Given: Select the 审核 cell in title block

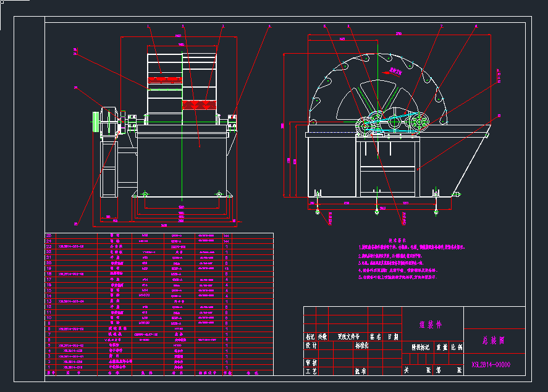Looking at the screenshot, I should (x=311, y=363).
